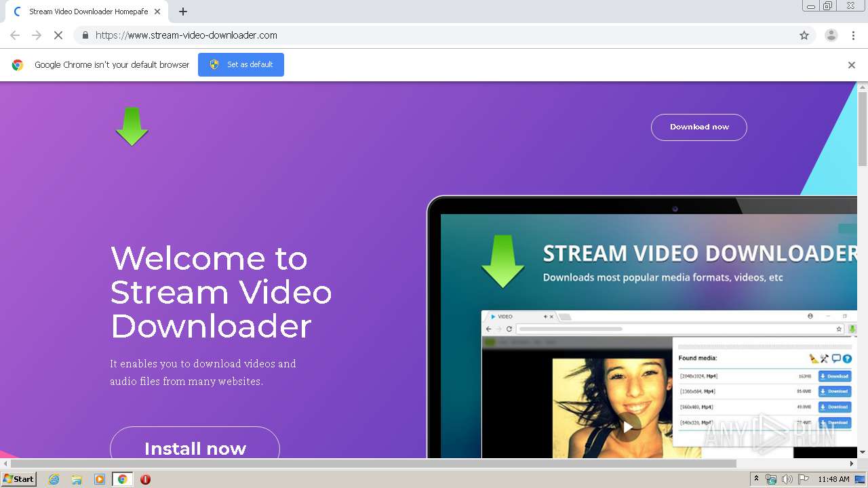Set Chrome as default browser
The width and height of the screenshot is (868, 488).
coord(241,65)
